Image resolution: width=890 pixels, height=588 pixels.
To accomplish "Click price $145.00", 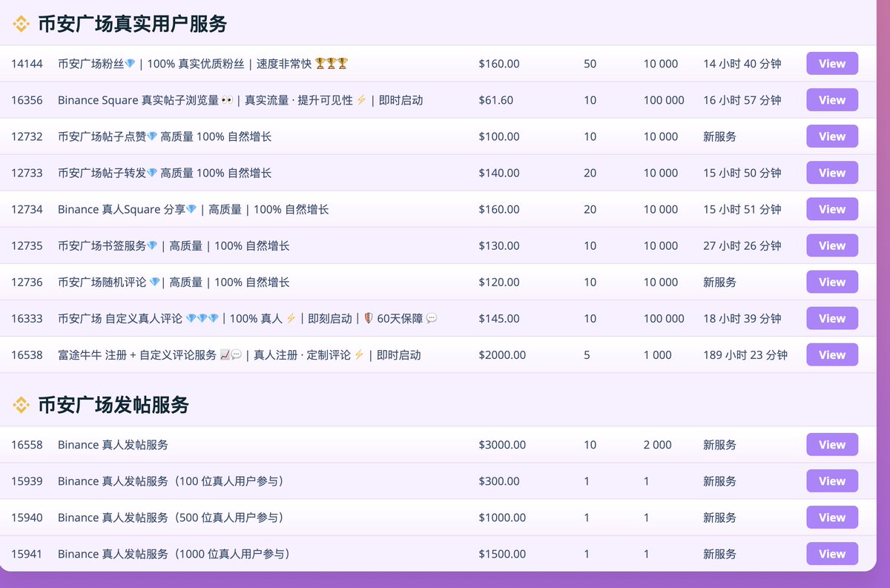I will [499, 318].
